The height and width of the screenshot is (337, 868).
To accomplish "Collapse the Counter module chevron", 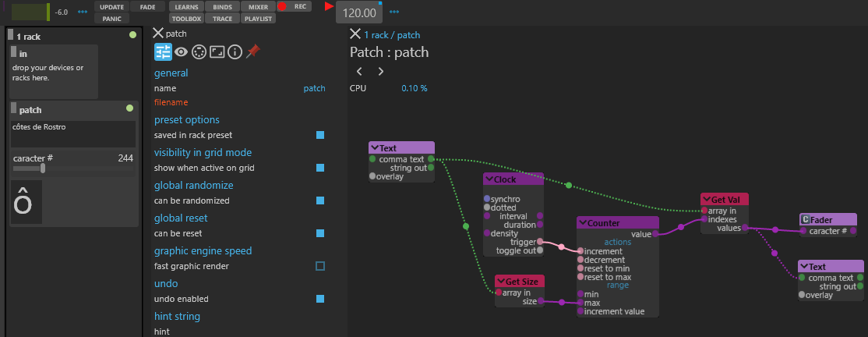I will click(x=582, y=223).
